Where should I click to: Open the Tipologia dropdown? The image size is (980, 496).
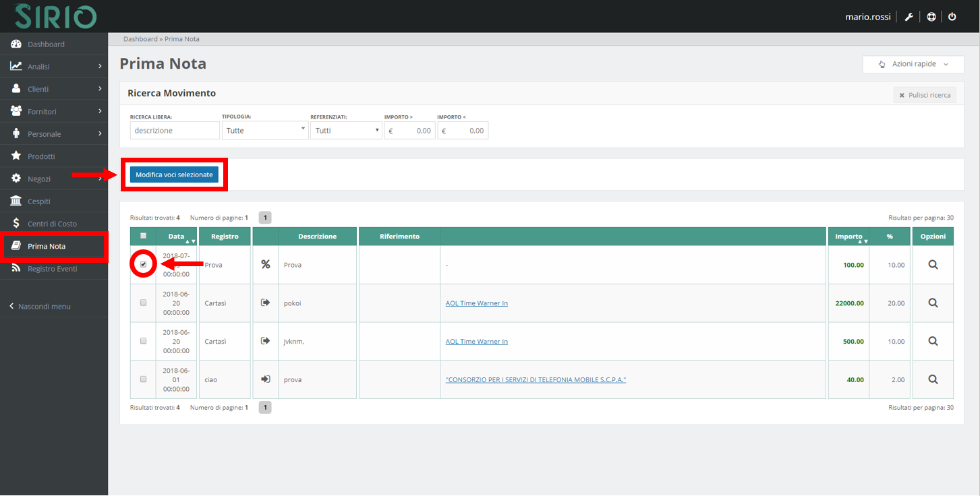click(265, 130)
